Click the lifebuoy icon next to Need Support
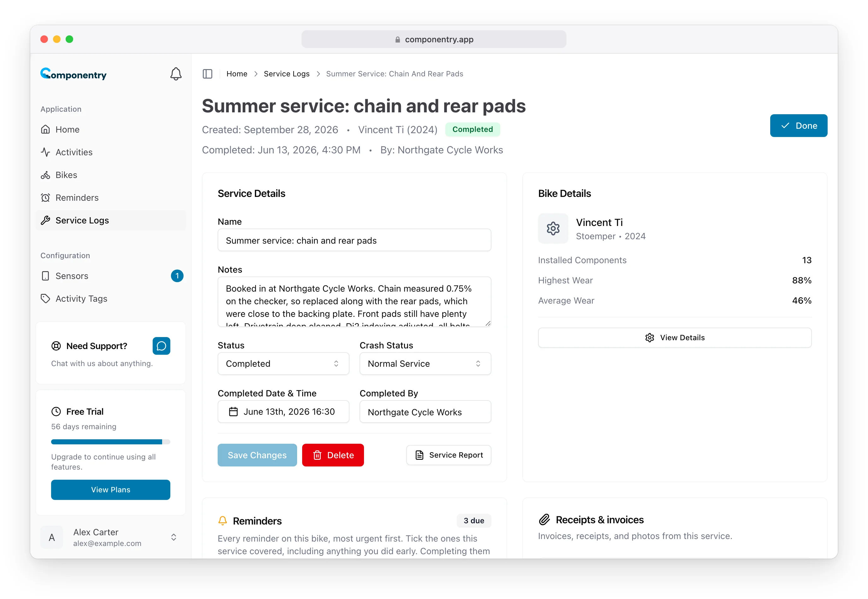868x599 pixels. [x=56, y=346]
